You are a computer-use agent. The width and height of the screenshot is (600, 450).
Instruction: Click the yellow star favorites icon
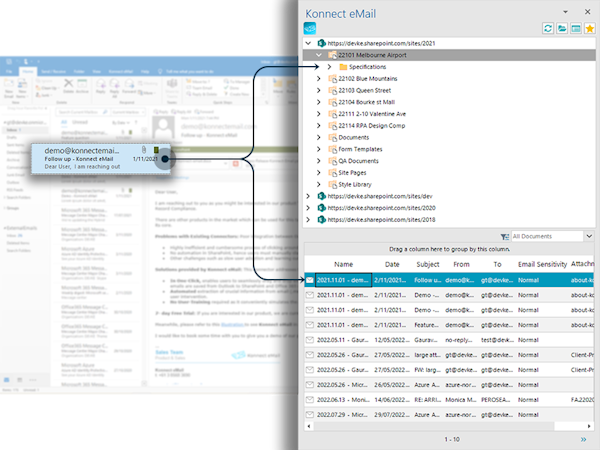590,28
